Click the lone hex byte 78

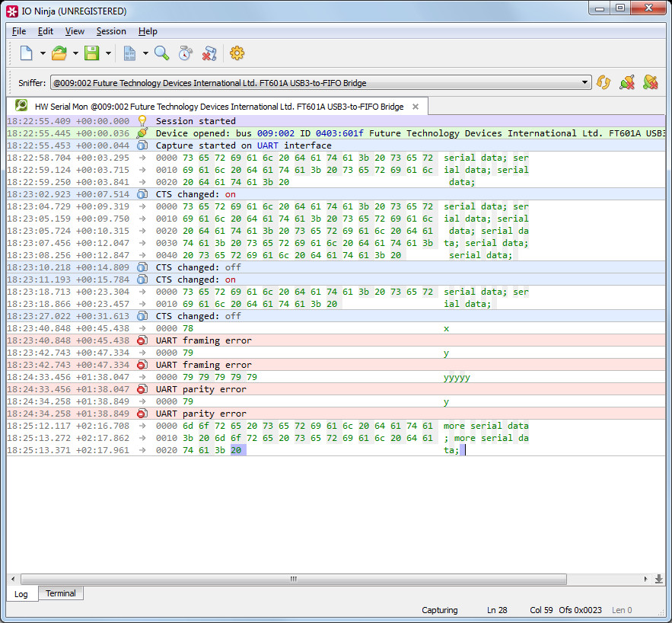tap(188, 328)
